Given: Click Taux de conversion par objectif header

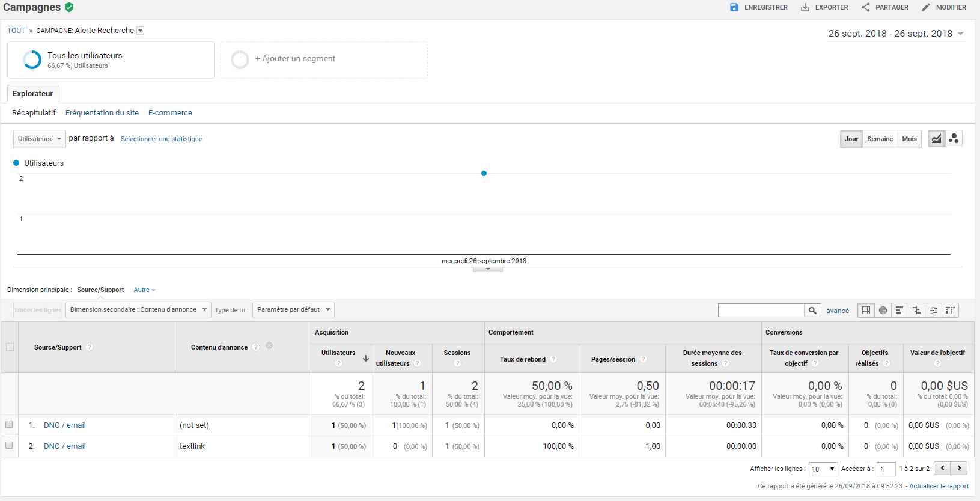Looking at the screenshot, I should (804, 358).
